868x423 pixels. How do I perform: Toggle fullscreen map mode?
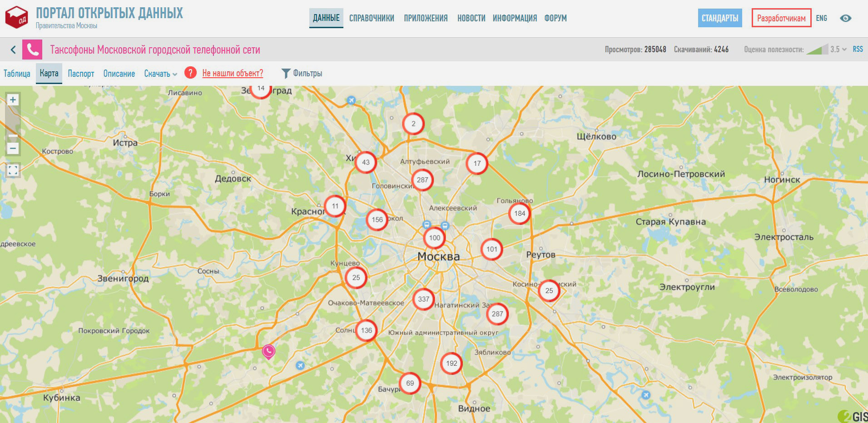[x=13, y=170]
